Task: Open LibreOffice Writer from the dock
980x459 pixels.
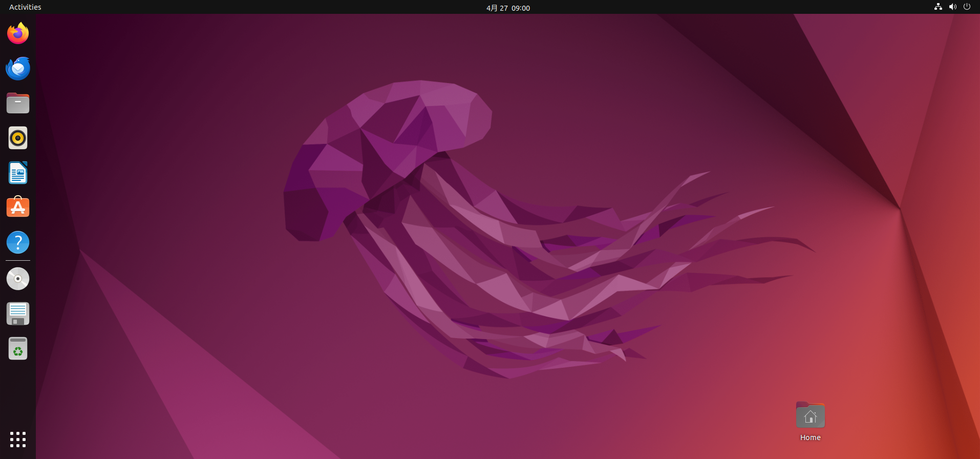Action: [x=18, y=173]
